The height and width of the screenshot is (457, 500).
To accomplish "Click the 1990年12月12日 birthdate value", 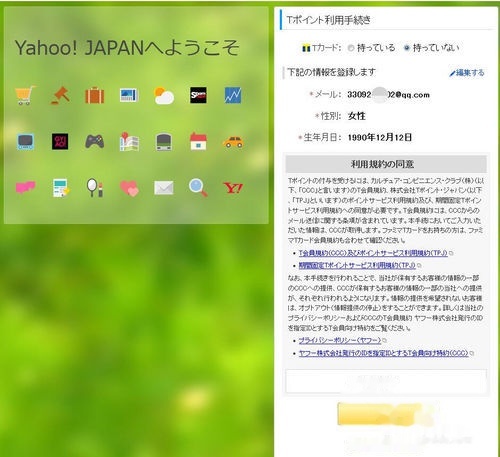I will 380,137.
